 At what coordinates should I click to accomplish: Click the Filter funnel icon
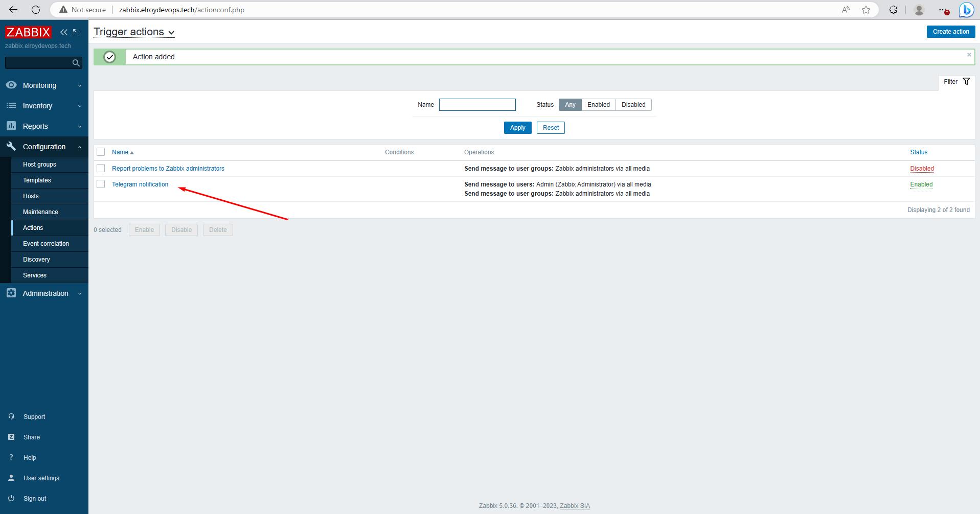click(x=966, y=82)
